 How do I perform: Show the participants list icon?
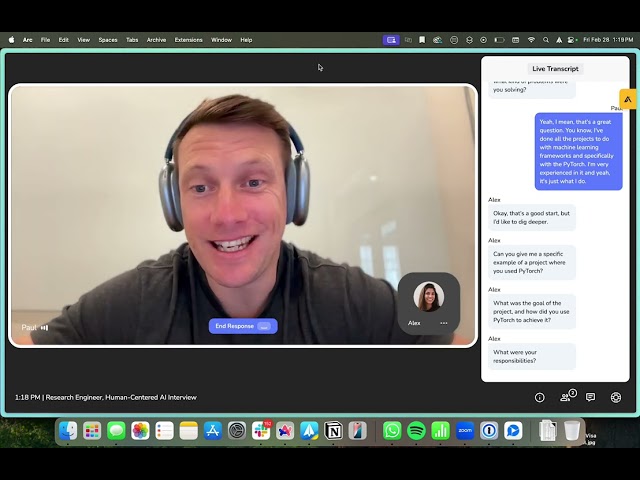click(x=567, y=396)
